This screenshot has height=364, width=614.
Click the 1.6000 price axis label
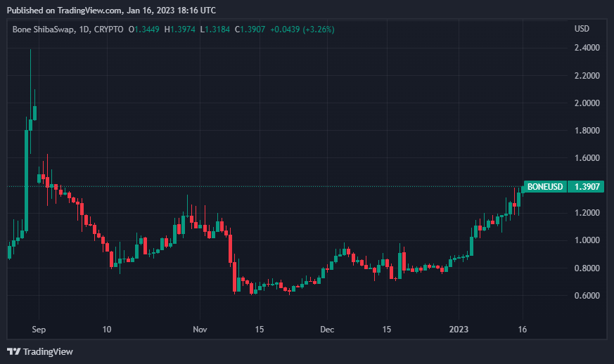pos(587,157)
